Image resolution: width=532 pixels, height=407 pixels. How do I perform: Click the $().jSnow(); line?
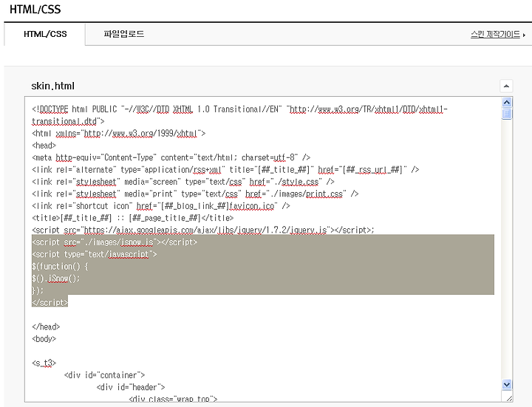point(56,278)
